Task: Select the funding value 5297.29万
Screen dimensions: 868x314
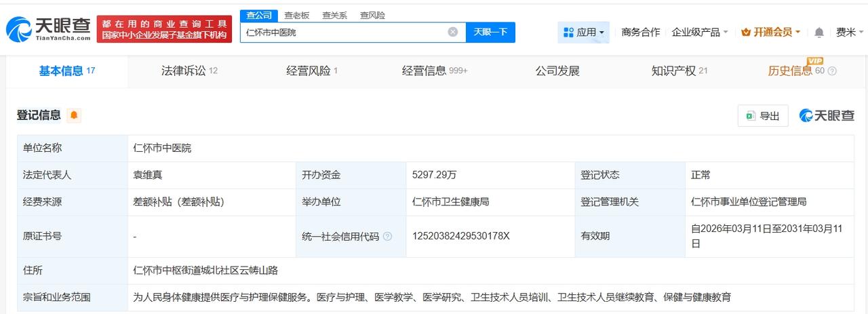Action: [x=434, y=175]
